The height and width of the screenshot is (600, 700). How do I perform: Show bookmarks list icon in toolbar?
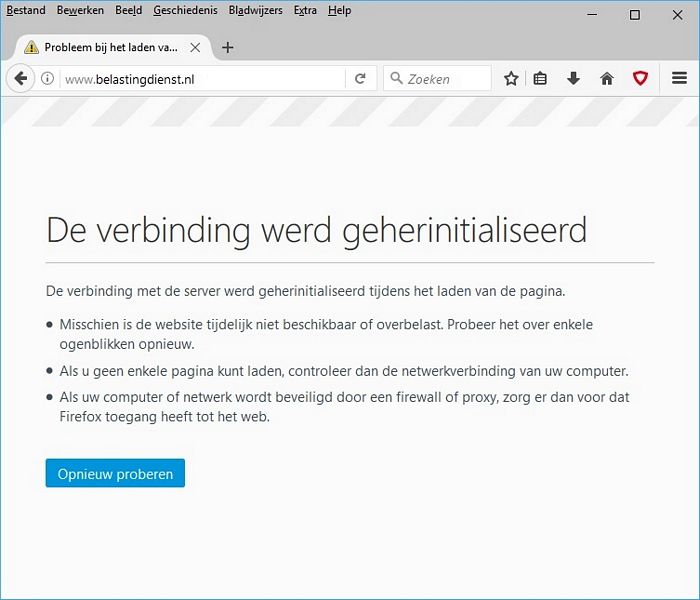coord(541,79)
